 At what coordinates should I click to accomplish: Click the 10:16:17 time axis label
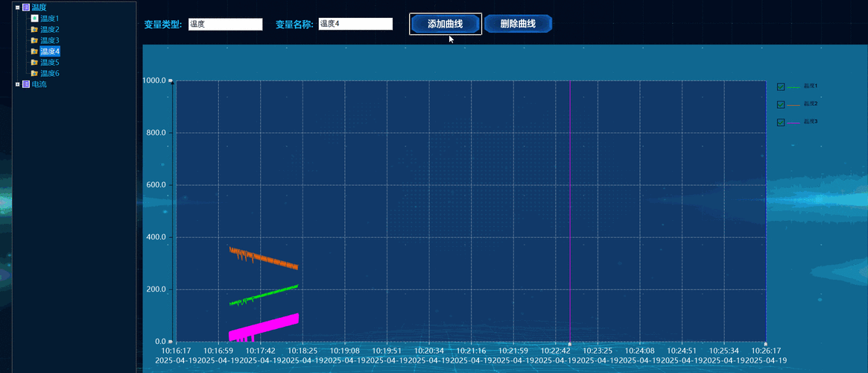[x=176, y=351]
